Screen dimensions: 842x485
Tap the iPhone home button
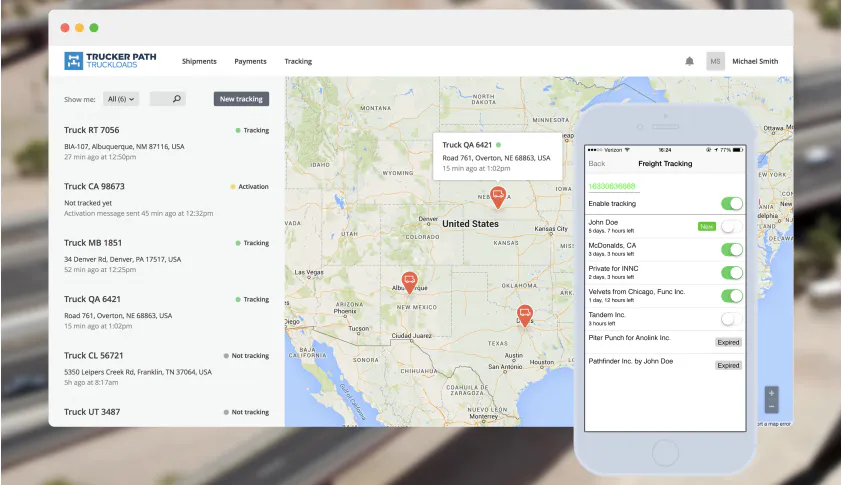pos(665,453)
